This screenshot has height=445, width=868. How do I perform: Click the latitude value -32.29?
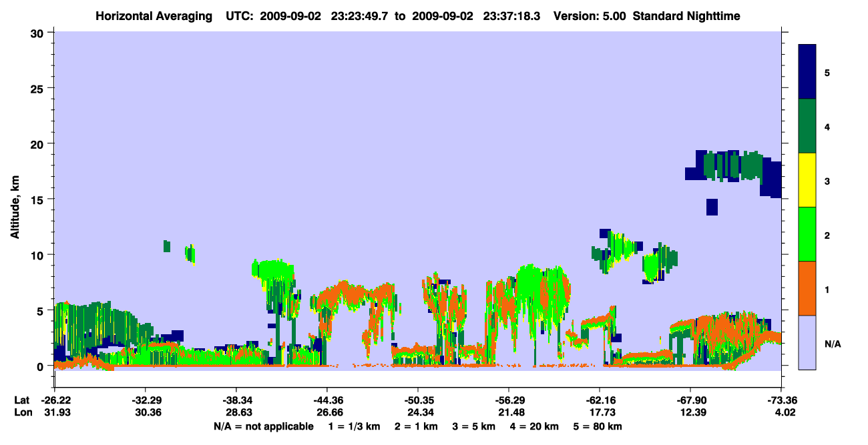(x=145, y=400)
